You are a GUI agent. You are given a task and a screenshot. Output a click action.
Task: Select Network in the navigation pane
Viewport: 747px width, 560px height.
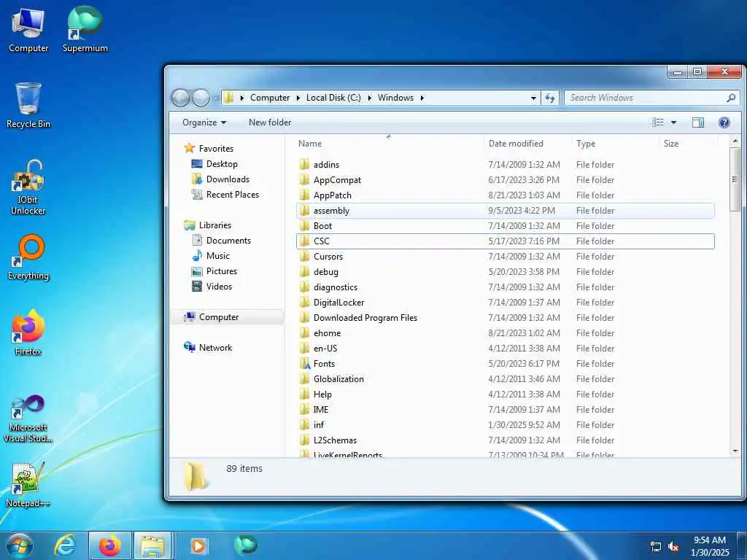[215, 348]
